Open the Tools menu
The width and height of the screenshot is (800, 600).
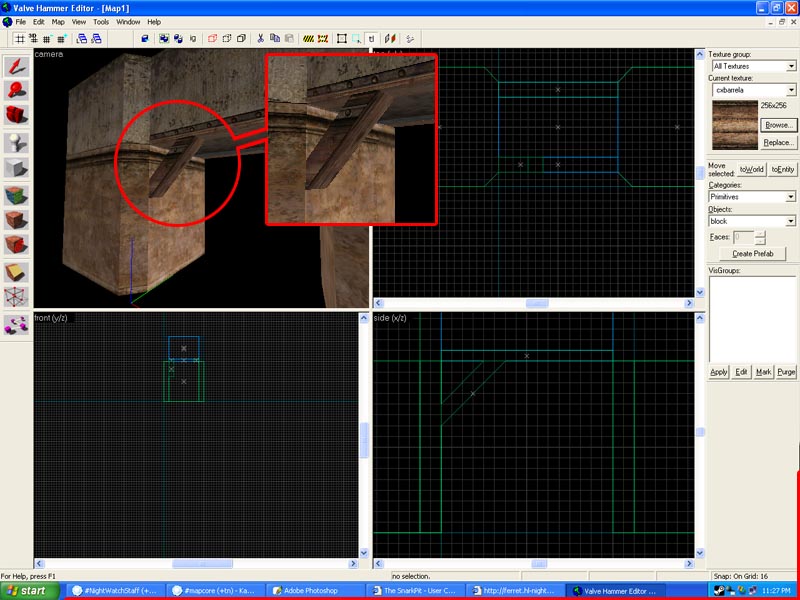[101, 21]
